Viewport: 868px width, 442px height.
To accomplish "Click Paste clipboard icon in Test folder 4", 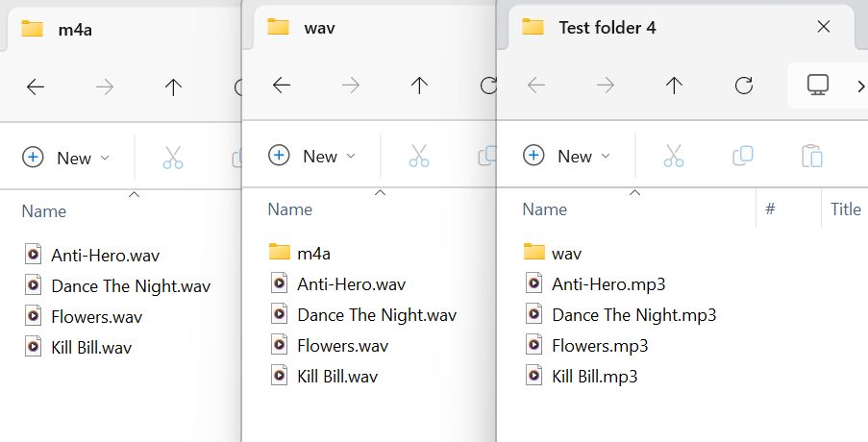I will [x=812, y=156].
